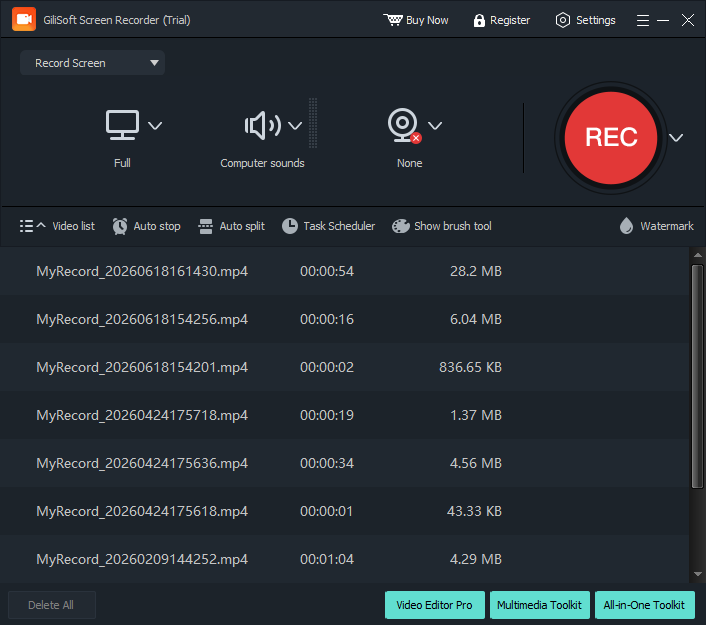The image size is (706, 625).
Task: Click the 43.33 KB file size
Action: [474, 512]
